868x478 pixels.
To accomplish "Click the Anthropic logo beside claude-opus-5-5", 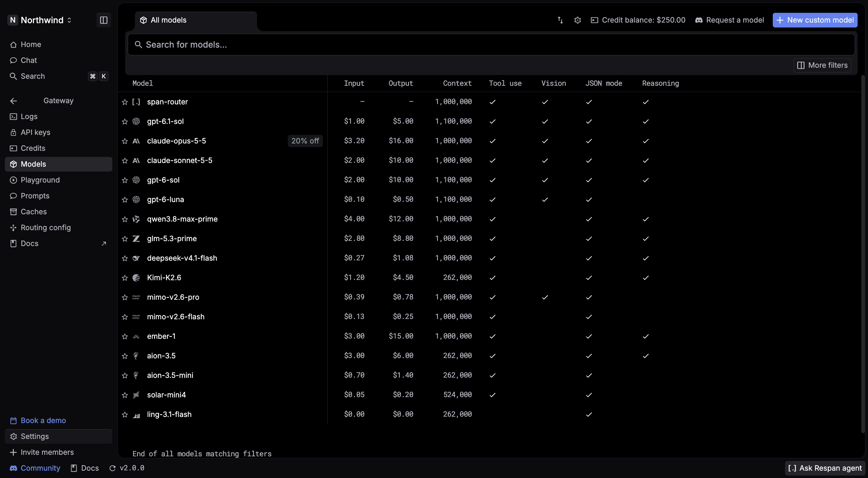I will (136, 141).
